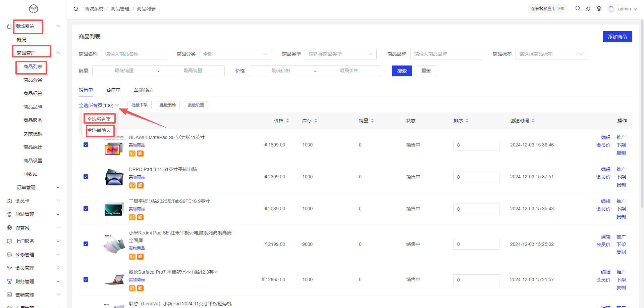The image size is (644, 308).
Task: Open the search magnifier icon in header
Action: point(578,9)
